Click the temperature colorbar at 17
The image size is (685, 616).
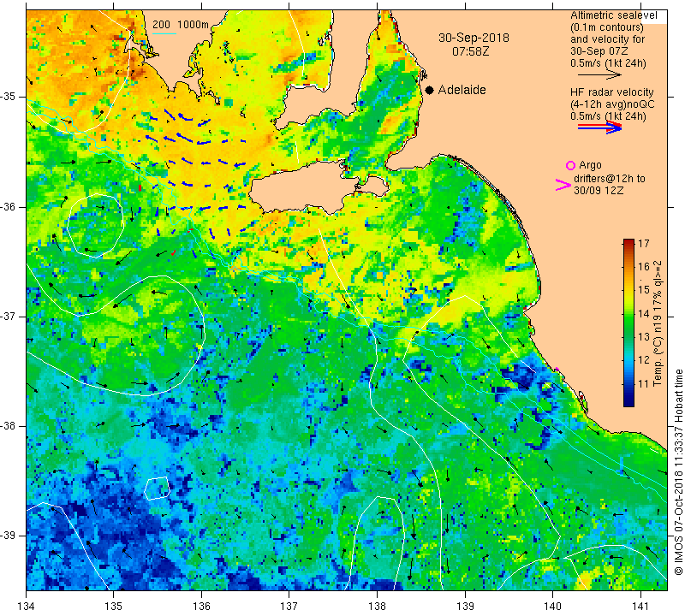(628, 242)
